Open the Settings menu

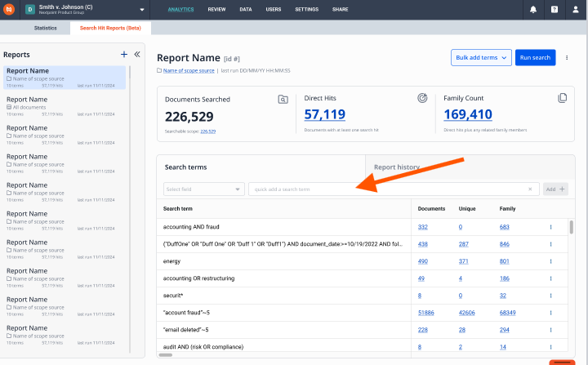click(307, 9)
